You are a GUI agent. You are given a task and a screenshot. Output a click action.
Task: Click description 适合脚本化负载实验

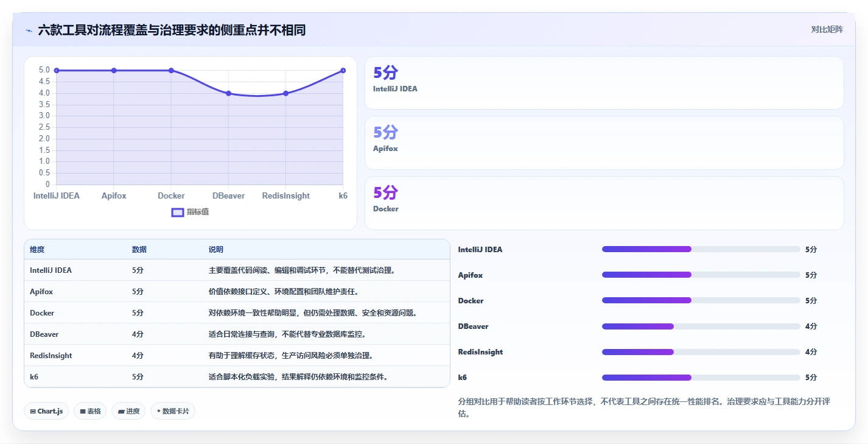pyautogui.click(x=243, y=377)
